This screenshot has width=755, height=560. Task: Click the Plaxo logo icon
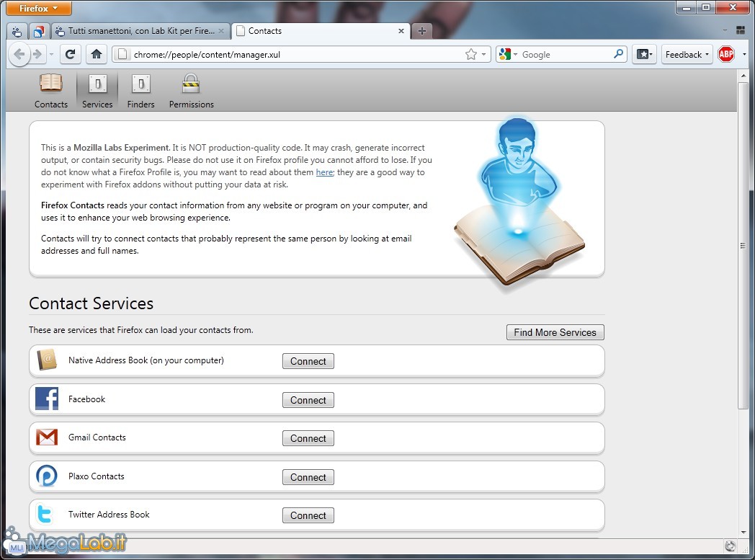(x=47, y=476)
